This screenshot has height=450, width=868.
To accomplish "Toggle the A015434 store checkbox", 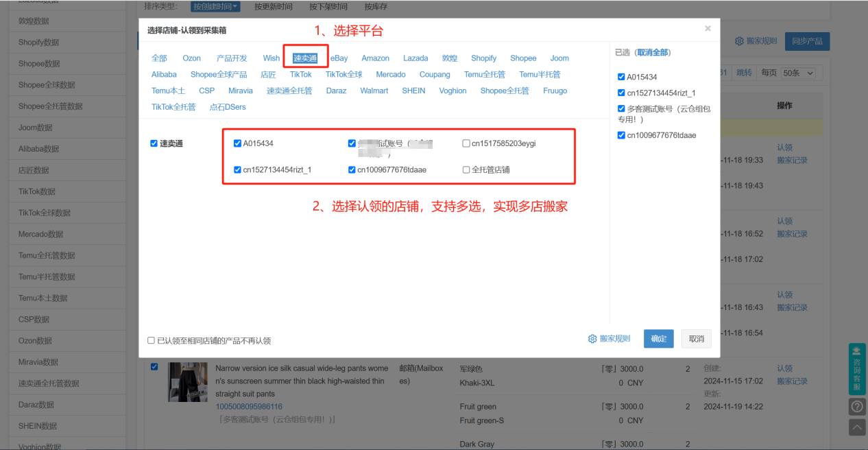I will pyautogui.click(x=237, y=143).
